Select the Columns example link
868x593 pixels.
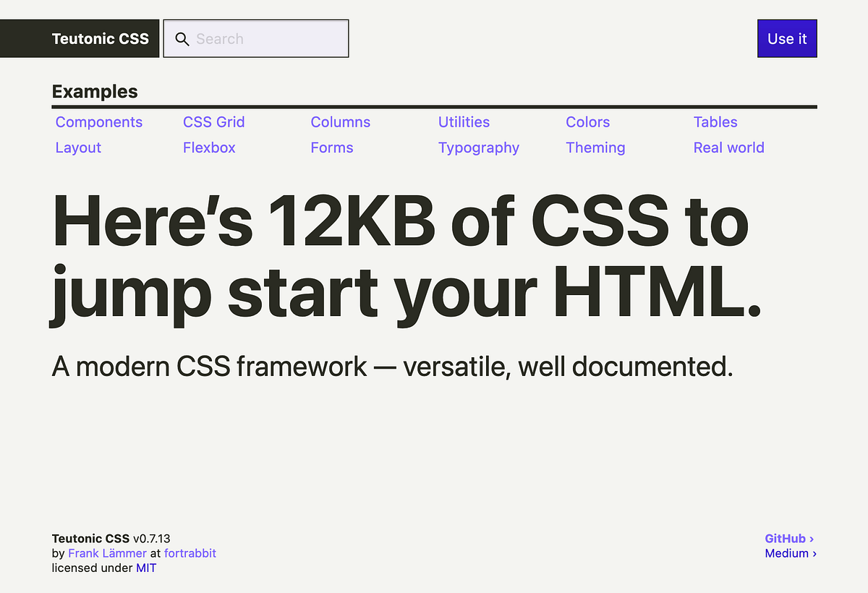(x=340, y=122)
